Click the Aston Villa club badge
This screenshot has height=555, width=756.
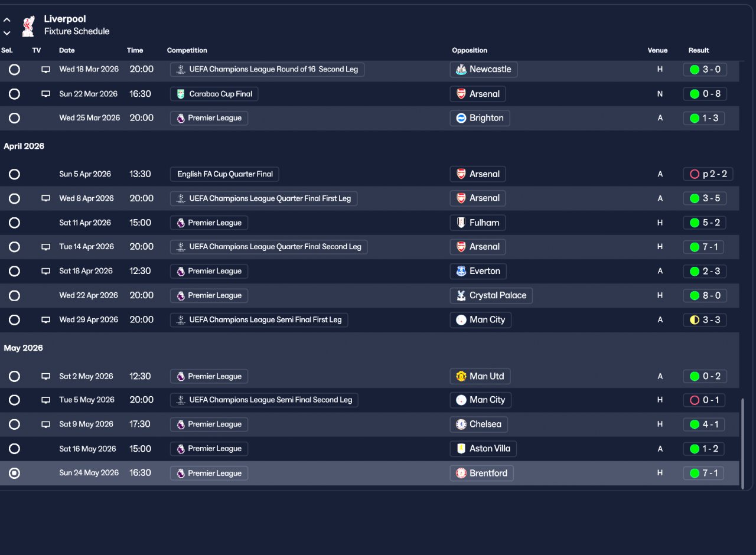(x=461, y=449)
